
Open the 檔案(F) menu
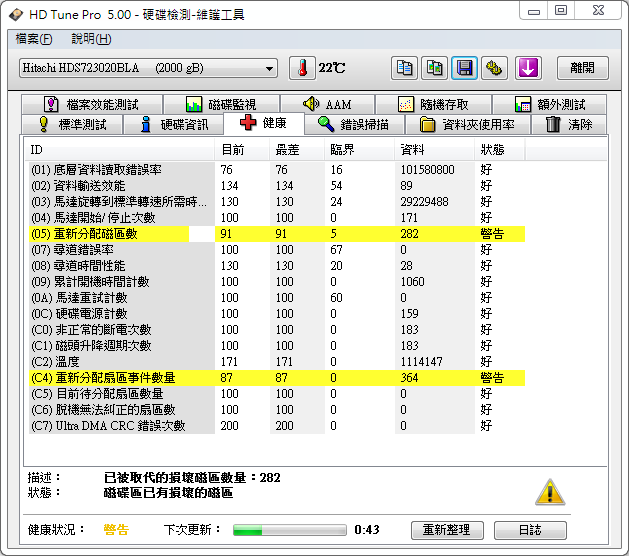click(x=34, y=39)
